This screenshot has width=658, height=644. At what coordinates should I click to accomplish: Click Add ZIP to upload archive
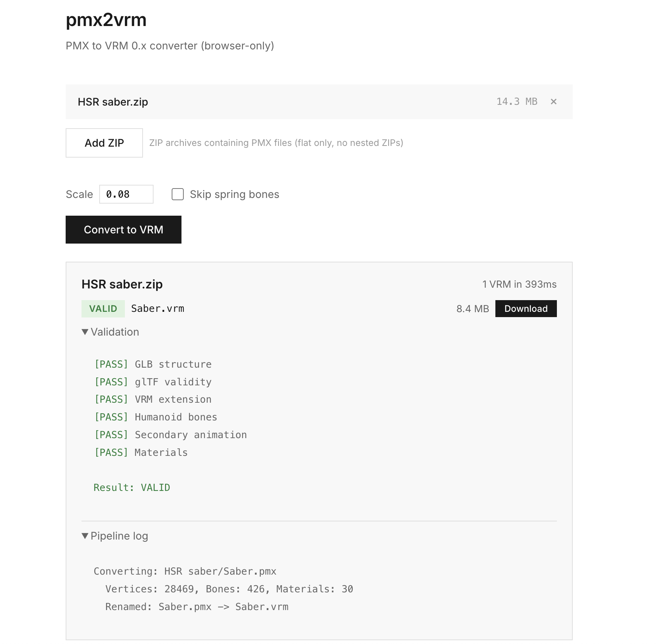104,143
